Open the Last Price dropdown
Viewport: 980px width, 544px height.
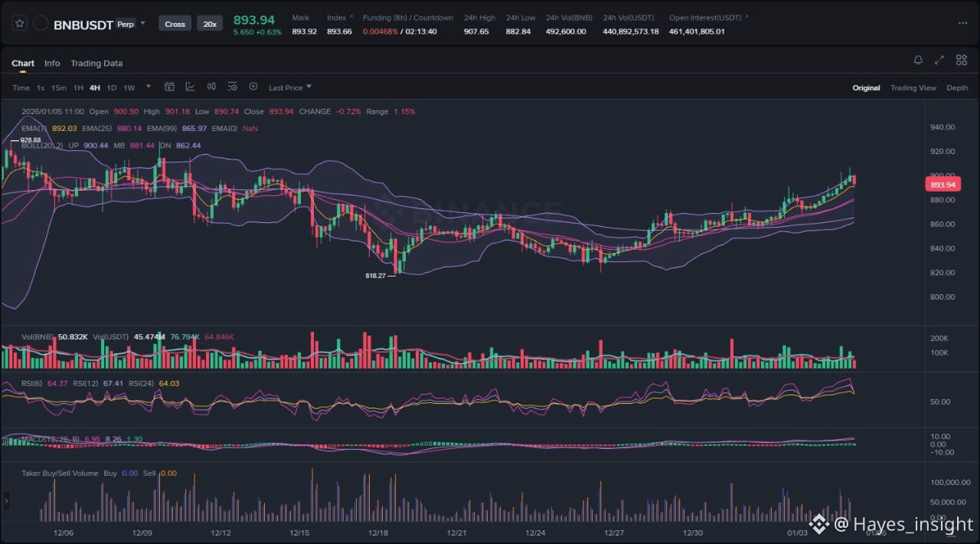tap(290, 88)
